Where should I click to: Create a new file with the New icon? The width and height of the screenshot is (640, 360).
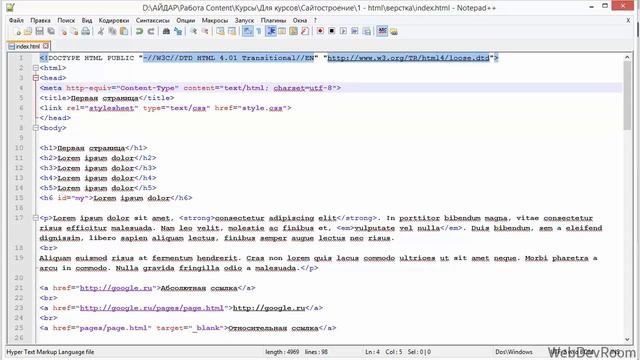tap(18, 31)
